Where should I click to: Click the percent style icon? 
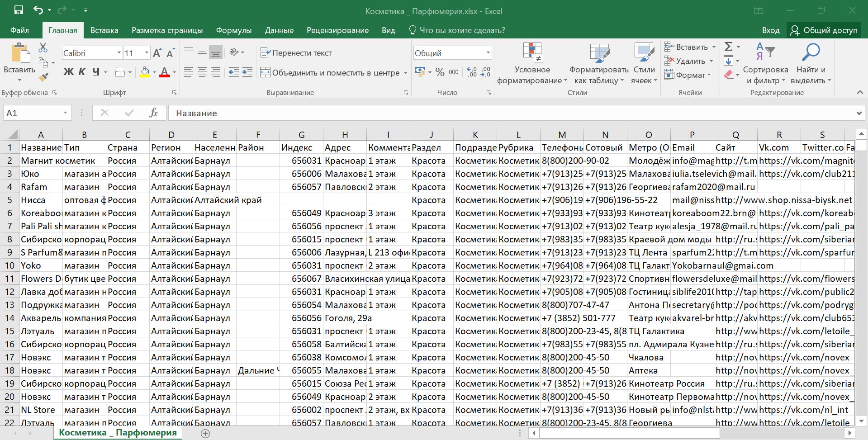click(440, 72)
